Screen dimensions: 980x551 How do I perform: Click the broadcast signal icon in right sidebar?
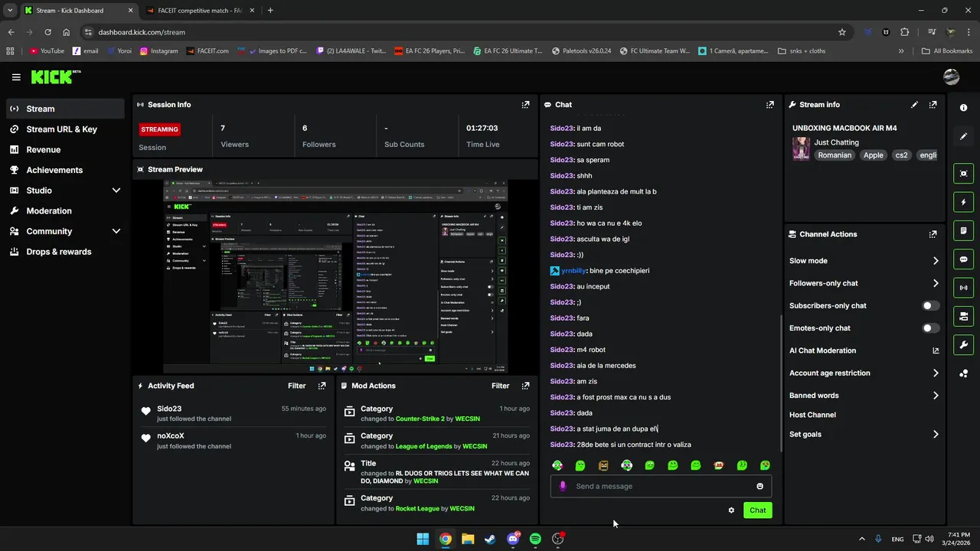[x=963, y=288]
